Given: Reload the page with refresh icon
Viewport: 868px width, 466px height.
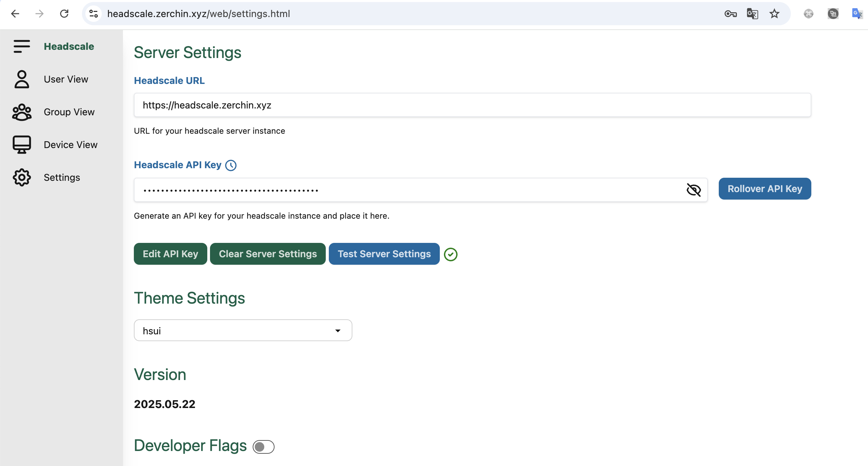Looking at the screenshot, I should pyautogui.click(x=64, y=14).
